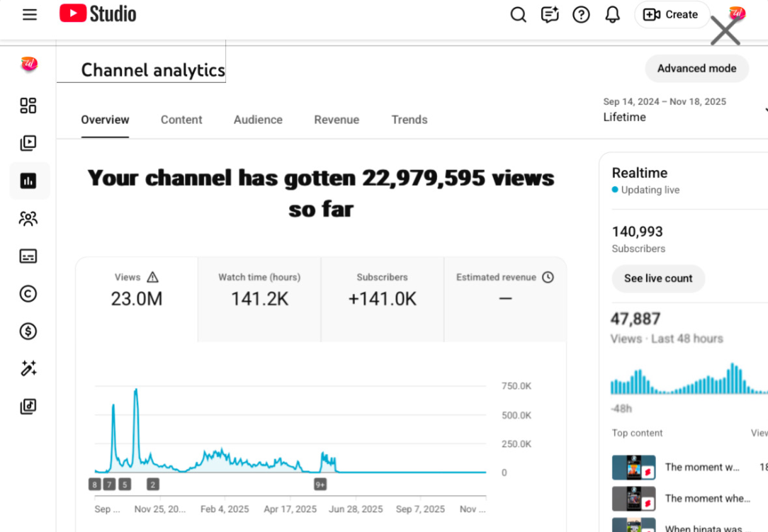Open the Subtitles section in sidebar

click(28, 256)
